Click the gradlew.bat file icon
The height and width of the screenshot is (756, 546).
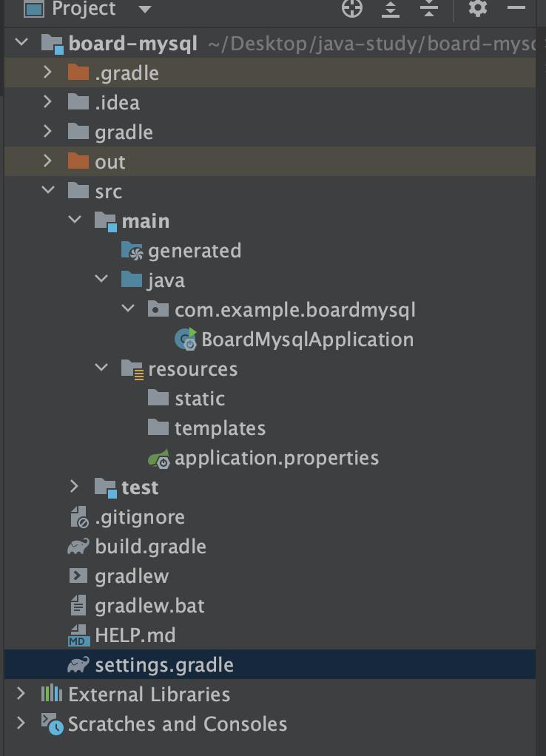tap(78, 605)
